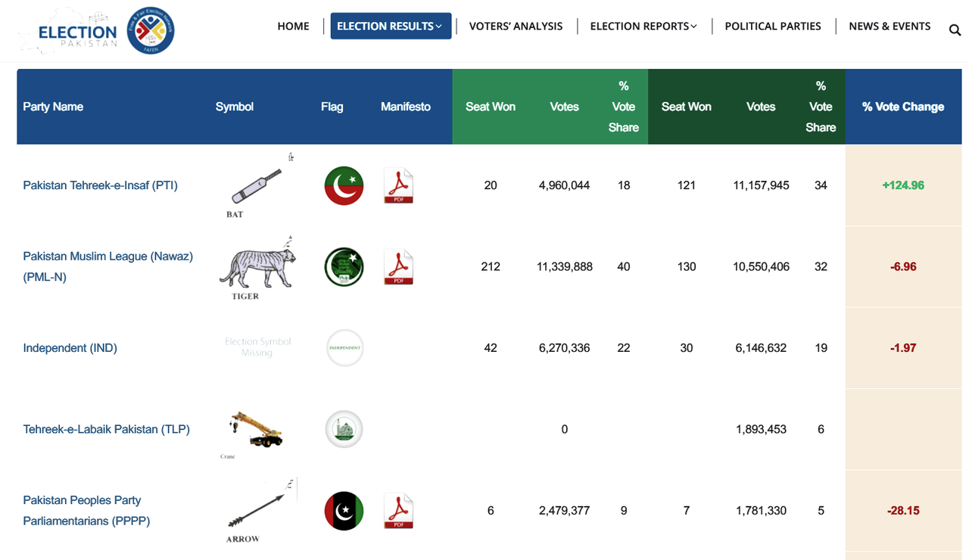Click the Manifesto column header
This screenshot has width=969, height=560.
(x=406, y=107)
